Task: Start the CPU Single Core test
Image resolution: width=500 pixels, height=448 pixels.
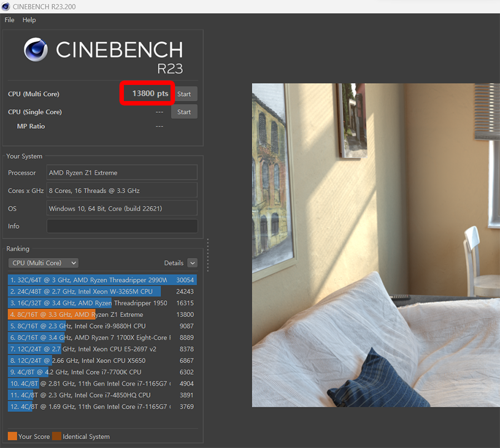Action: tap(184, 112)
